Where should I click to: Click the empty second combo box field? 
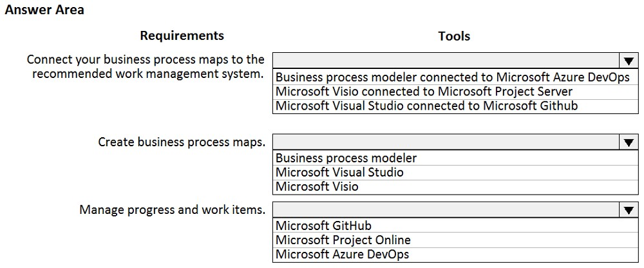446,142
